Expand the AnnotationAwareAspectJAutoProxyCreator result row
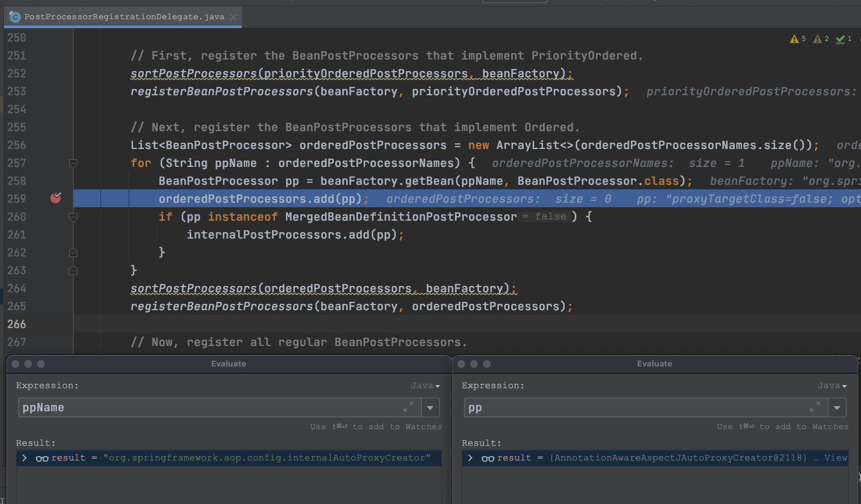The image size is (861, 504). pos(470,458)
